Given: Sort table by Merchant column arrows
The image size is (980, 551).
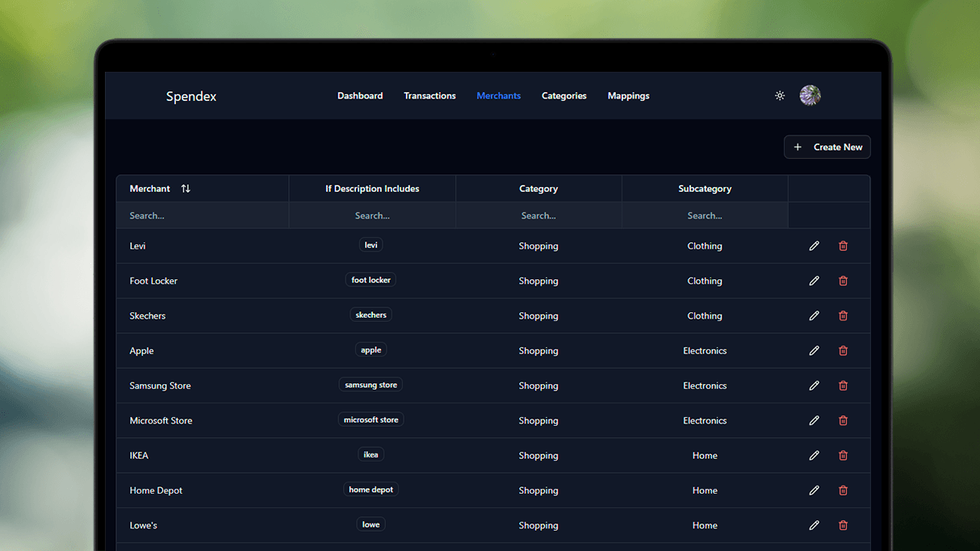Looking at the screenshot, I should pyautogui.click(x=186, y=189).
